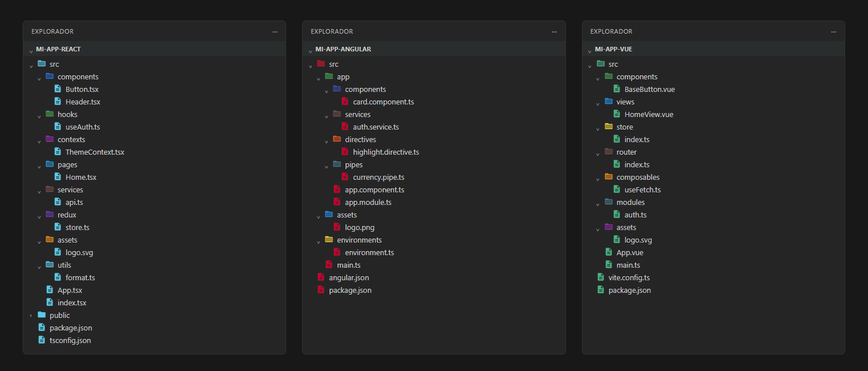
Task: Click the React assets folder icon
Action: pos(50,240)
